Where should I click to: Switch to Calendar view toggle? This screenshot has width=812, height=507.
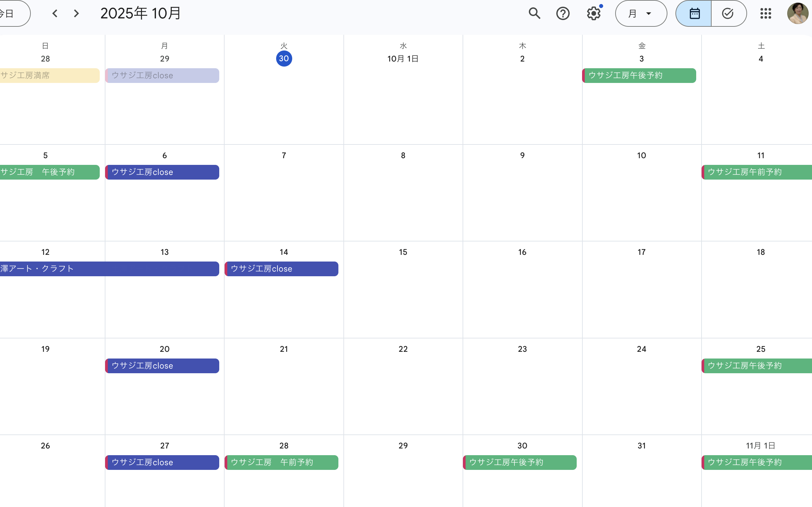[x=694, y=13]
